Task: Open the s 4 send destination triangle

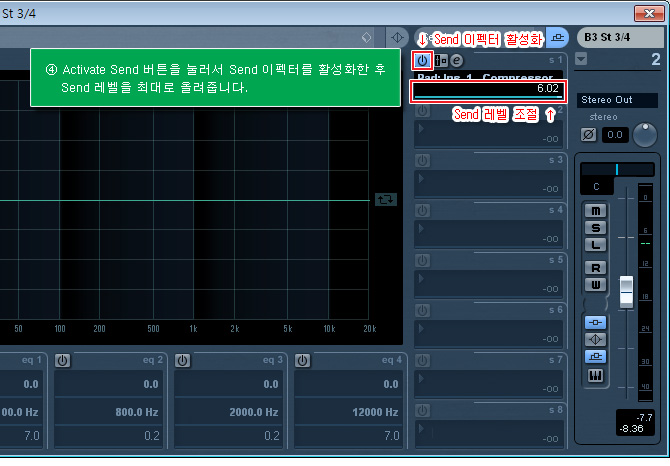Action: point(421,228)
